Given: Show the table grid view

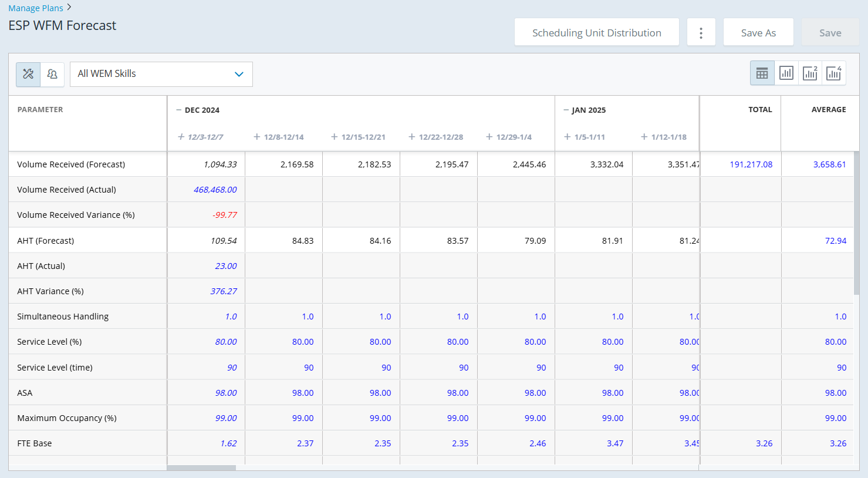Looking at the screenshot, I should click(x=762, y=73).
